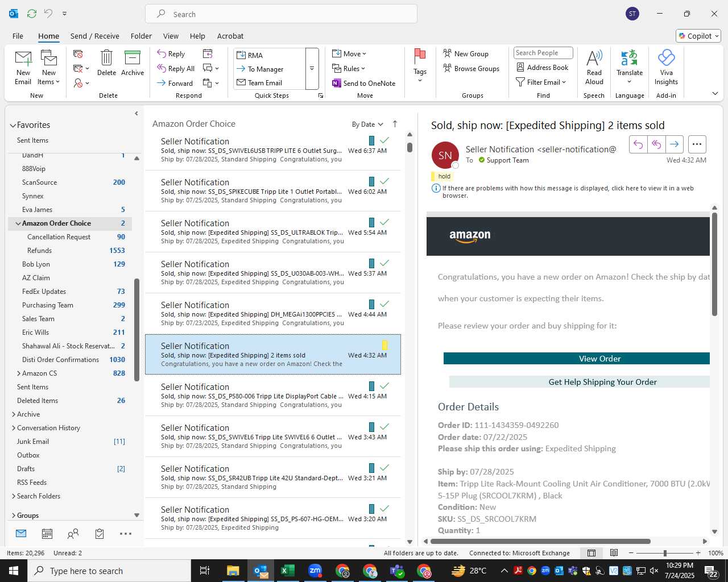Toggle completed flag on Wed 6:37 AM email
728x582 pixels.
(x=384, y=140)
